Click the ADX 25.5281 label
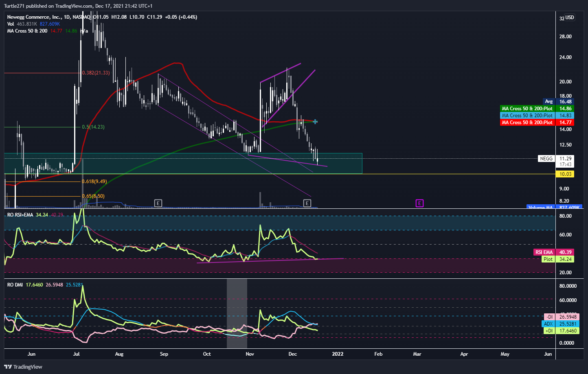The width and height of the screenshot is (588, 374). pyautogui.click(x=559, y=324)
